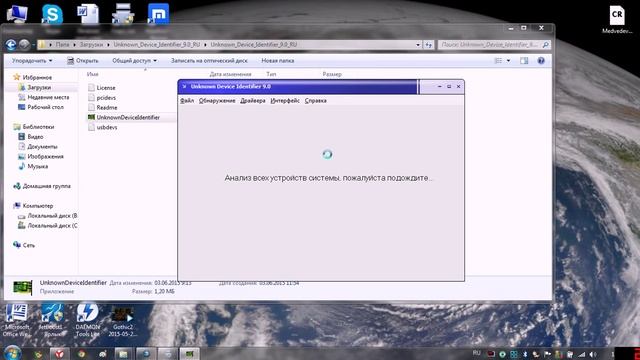640x360 pixels.
Task: Click the Explorer Back navigation arrow
Action: (x=11, y=44)
